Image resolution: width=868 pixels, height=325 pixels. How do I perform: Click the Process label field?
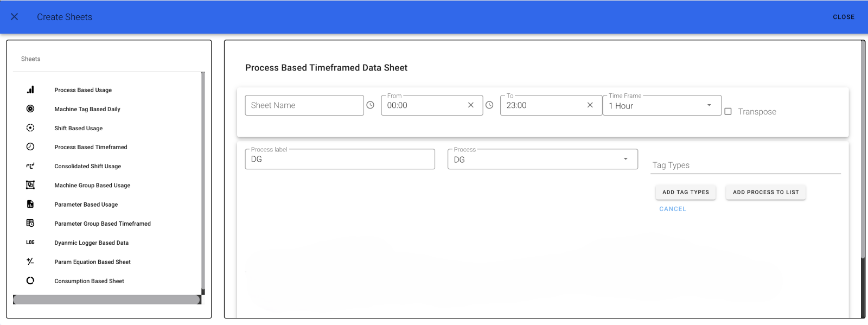pos(340,159)
